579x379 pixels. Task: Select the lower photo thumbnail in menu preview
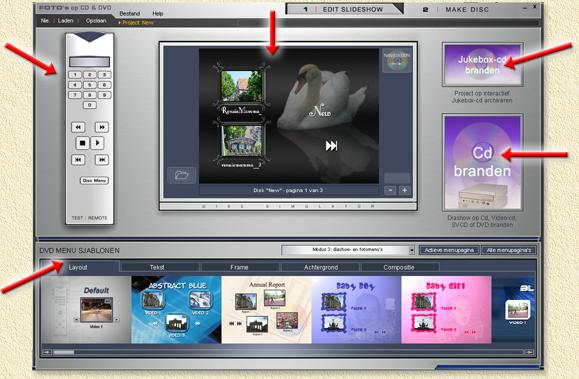241,141
